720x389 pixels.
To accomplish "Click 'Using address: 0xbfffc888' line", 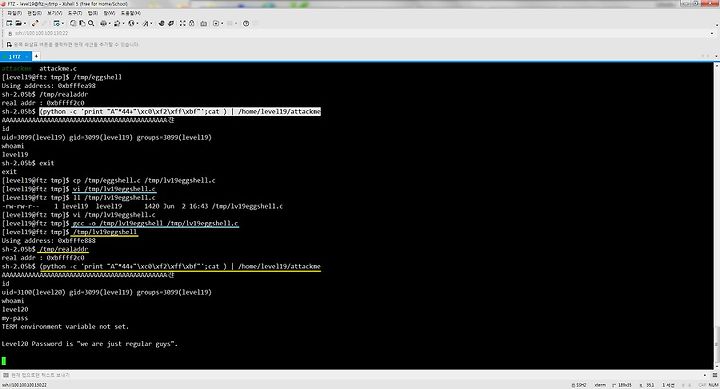I will tap(49, 241).
